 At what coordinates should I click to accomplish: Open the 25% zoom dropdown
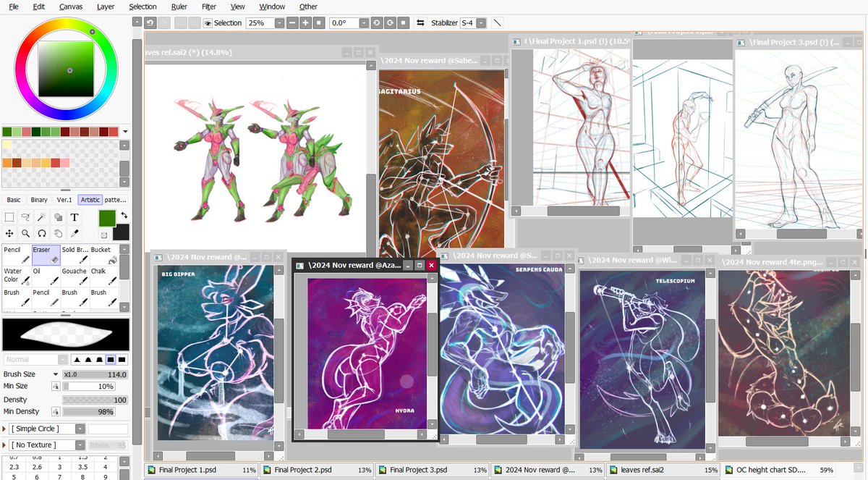point(279,22)
